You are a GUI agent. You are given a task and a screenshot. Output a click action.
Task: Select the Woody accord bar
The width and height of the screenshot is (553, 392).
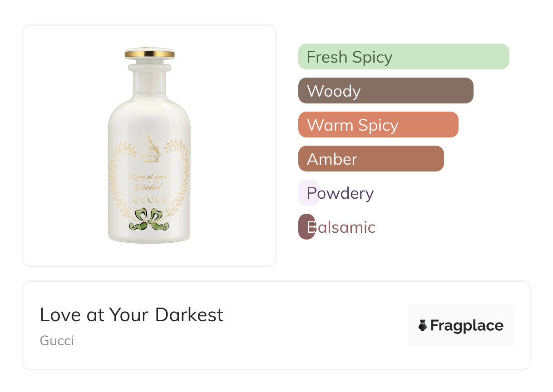click(x=385, y=91)
